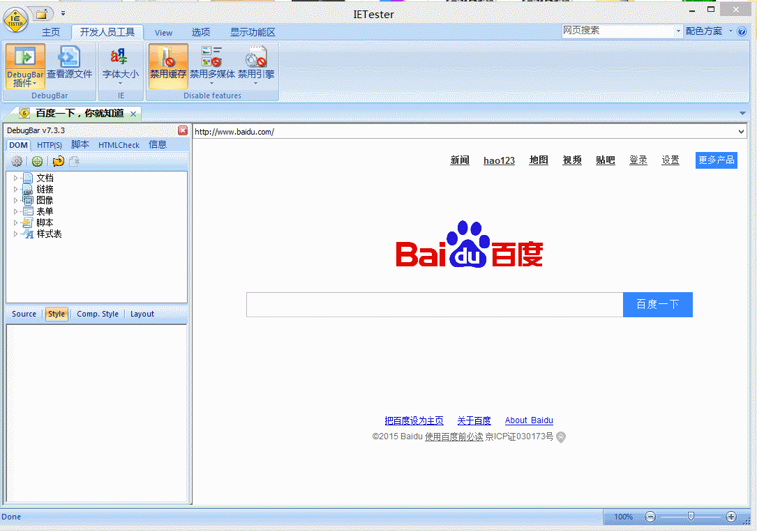Click the Disable multimedia (禁用多媒体) icon
The width and height of the screenshot is (757, 532).
(211, 56)
